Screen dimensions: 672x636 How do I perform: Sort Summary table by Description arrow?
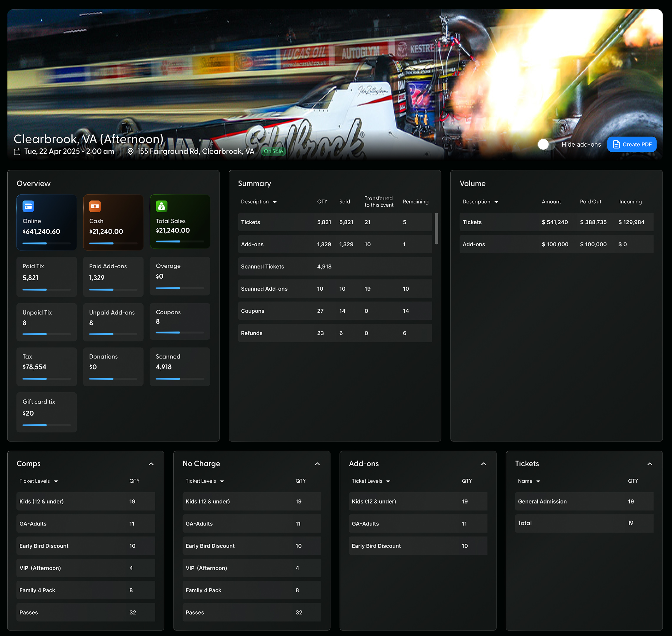(275, 202)
